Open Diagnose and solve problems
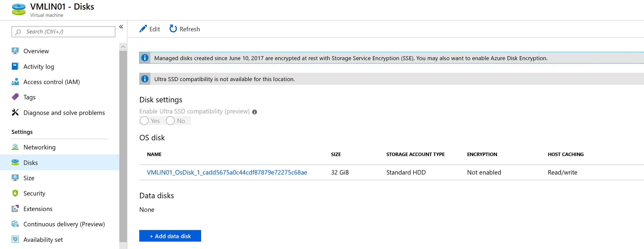 tap(15, 112)
